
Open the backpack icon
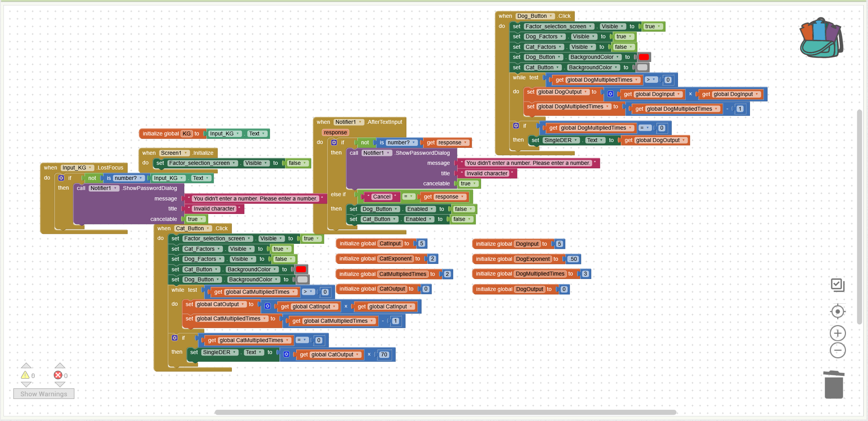point(821,38)
